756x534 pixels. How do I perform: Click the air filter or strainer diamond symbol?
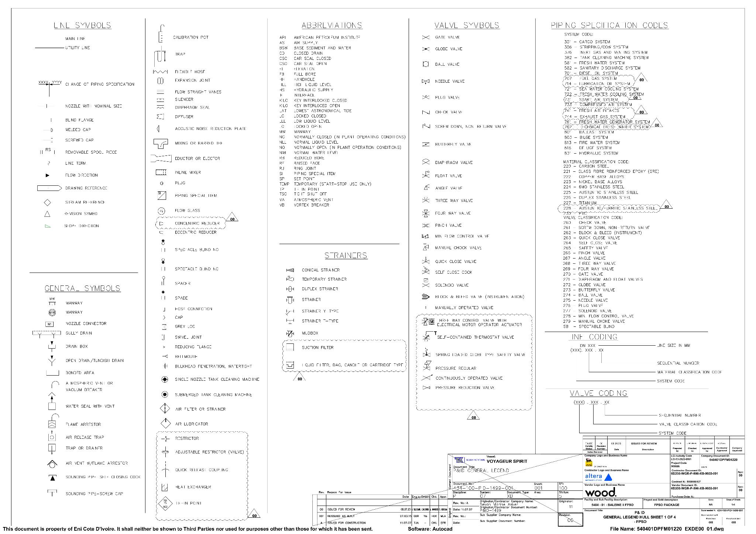165,408
